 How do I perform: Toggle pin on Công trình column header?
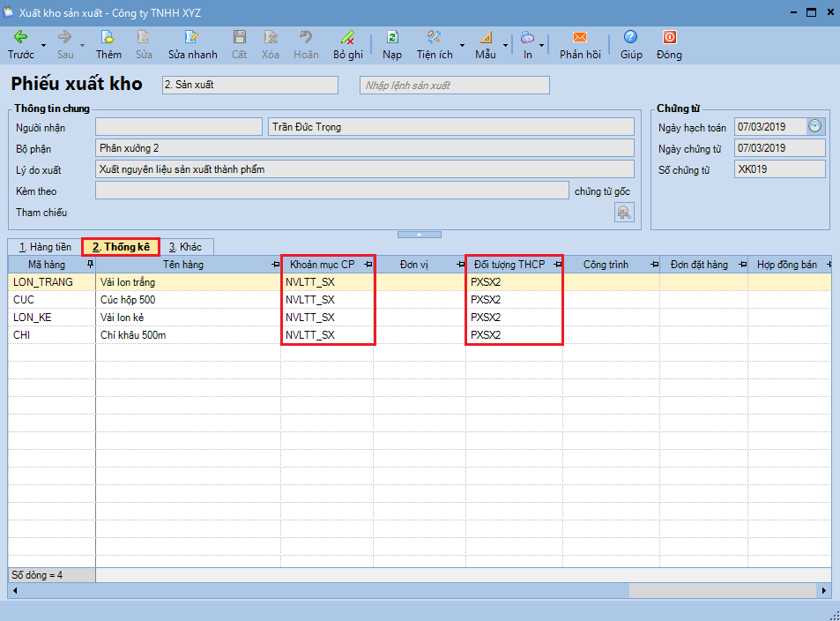click(653, 265)
